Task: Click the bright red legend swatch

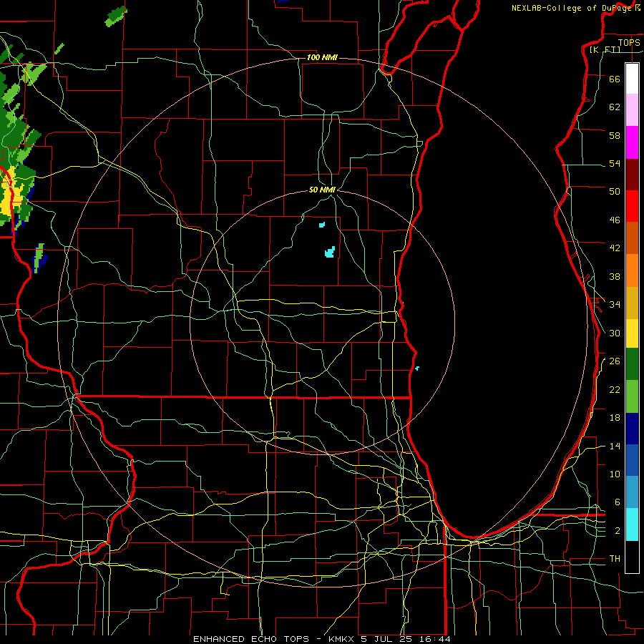Action: 632,206
